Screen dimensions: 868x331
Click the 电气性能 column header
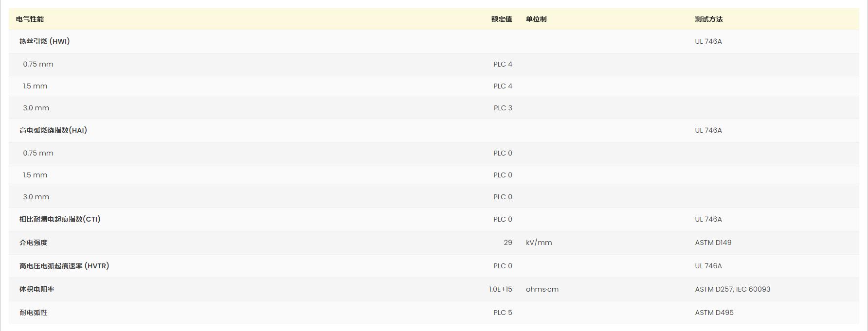click(30, 19)
